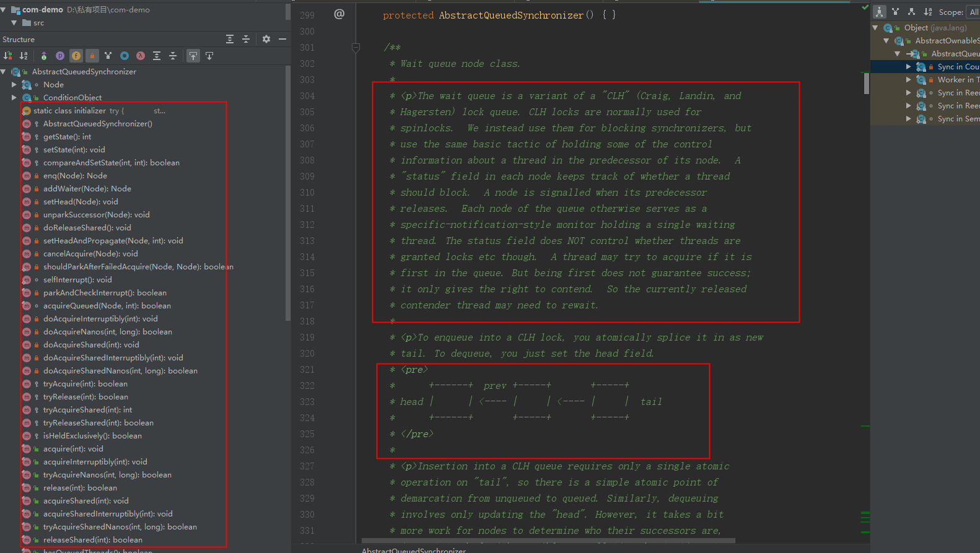Click Expand All in Structure filter toolbar
This screenshot has width=980, height=553.
coord(157,56)
